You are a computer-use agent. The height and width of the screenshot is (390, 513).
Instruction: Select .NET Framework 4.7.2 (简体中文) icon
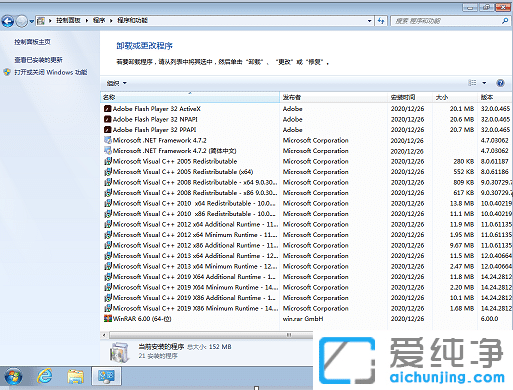(108, 151)
